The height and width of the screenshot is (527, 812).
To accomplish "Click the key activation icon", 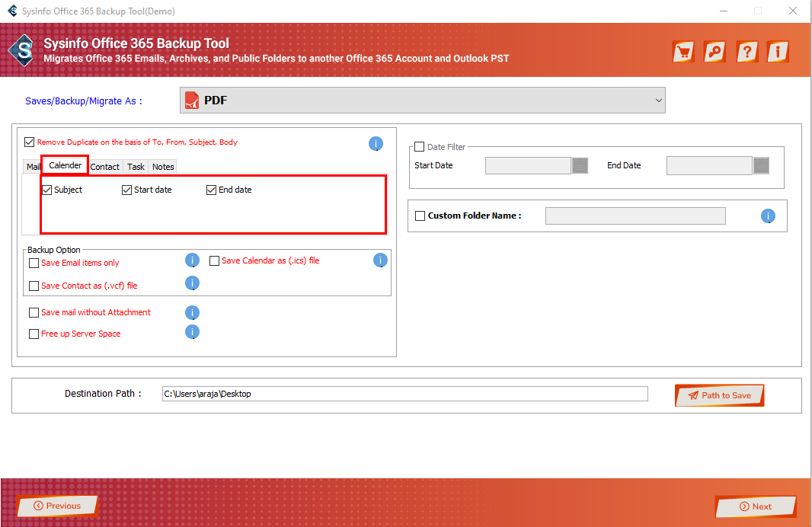I will (x=714, y=52).
